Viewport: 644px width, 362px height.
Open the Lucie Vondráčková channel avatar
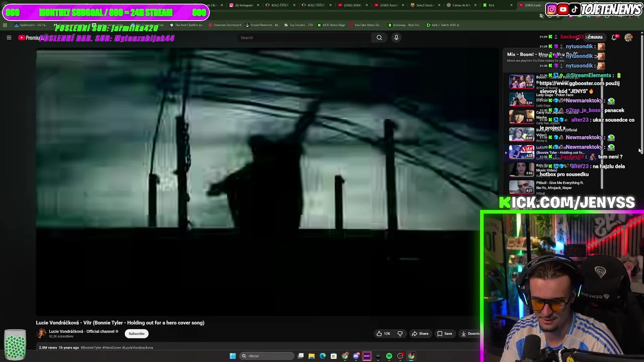41,333
